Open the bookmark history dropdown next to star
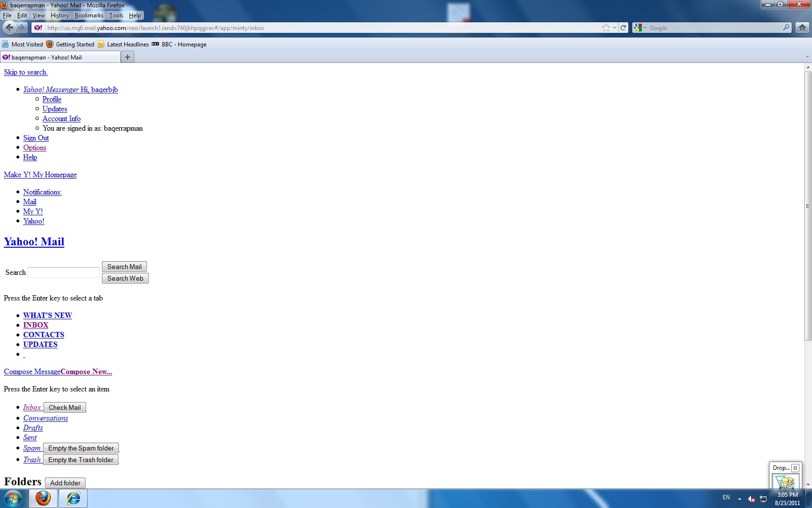The height and width of the screenshot is (508, 812). (x=614, y=28)
